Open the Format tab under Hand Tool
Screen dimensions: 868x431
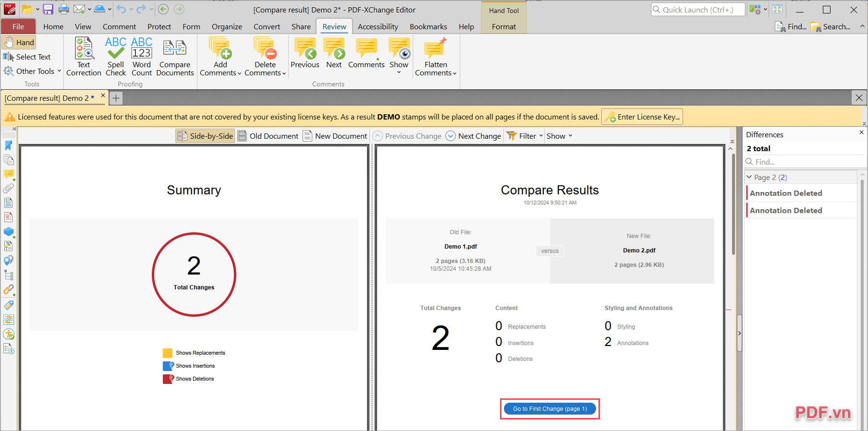(x=504, y=27)
